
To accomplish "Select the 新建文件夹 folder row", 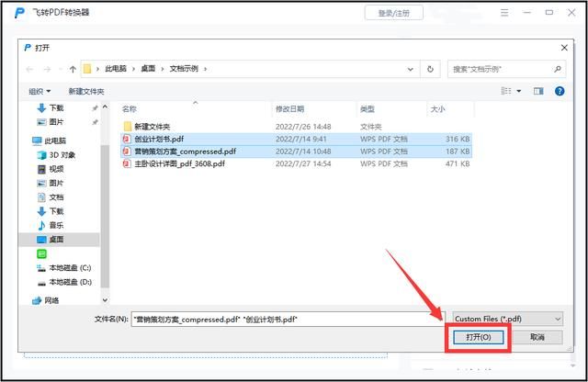I will pos(296,127).
